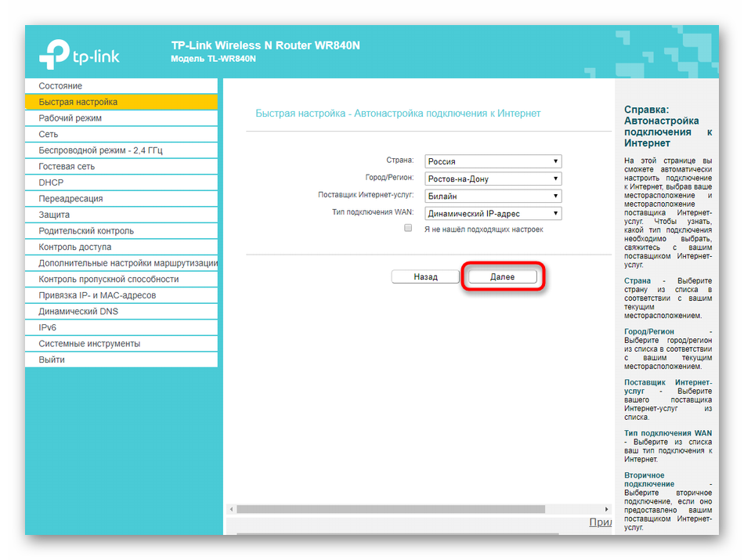This screenshot has width=744, height=560.
Task: Open the Страна dropdown showing Россия
Action: pos(493,161)
